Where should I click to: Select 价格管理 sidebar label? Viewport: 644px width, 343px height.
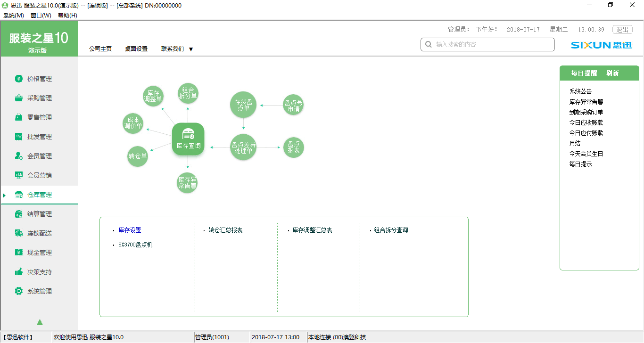pos(40,79)
